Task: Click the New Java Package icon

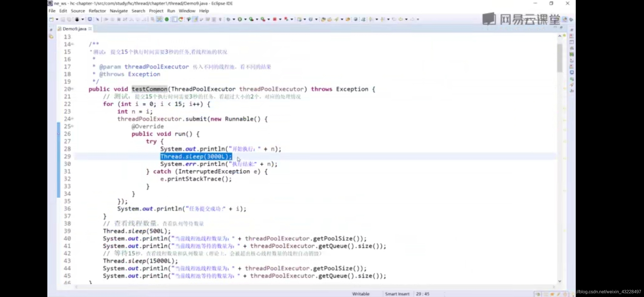Action: click(x=299, y=19)
